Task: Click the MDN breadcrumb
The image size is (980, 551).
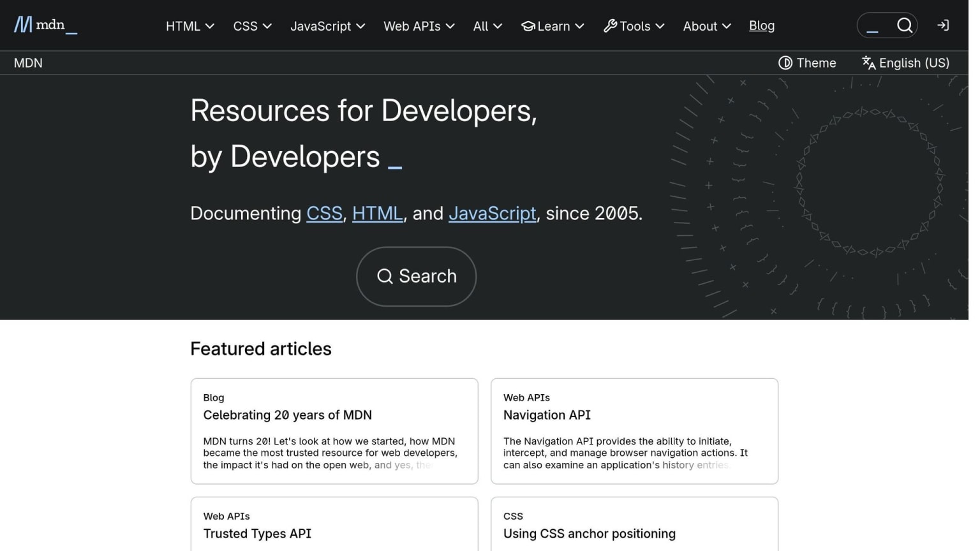Action: coord(28,62)
